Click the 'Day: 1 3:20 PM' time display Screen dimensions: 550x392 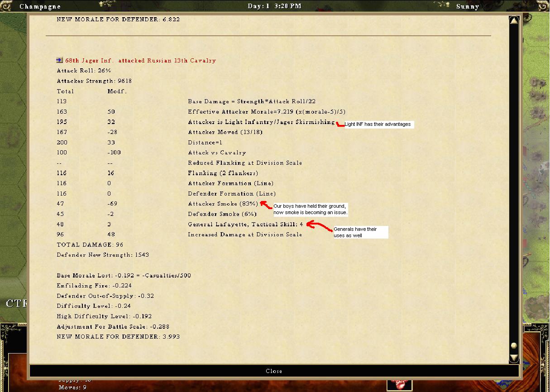[275, 6]
